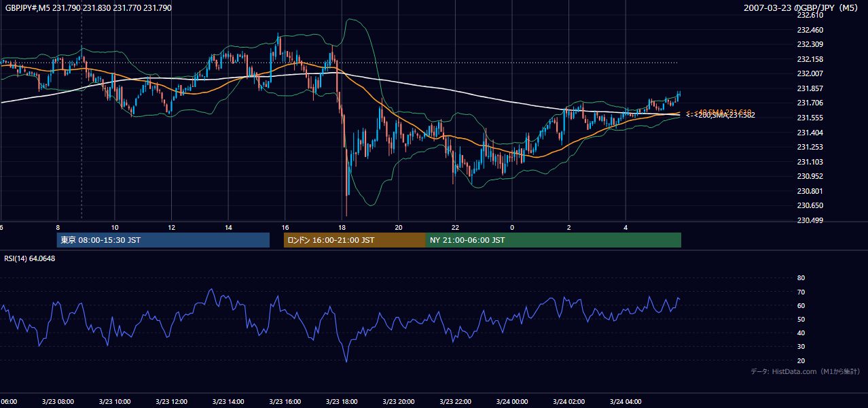Viewport: 868px width, 408px height.
Task: Click price axis label 230.650
Action: coord(810,205)
